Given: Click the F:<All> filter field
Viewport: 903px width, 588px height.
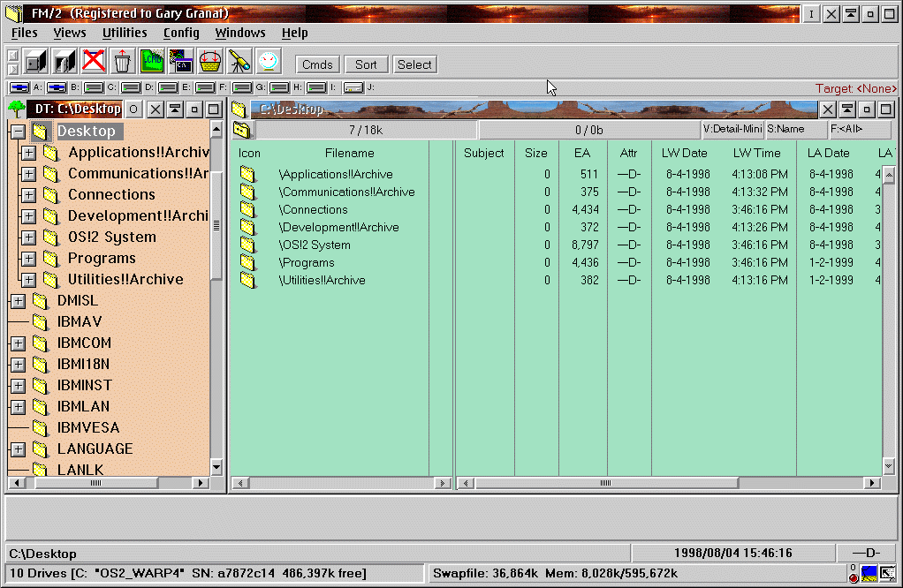Looking at the screenshot, I should 859,131.
